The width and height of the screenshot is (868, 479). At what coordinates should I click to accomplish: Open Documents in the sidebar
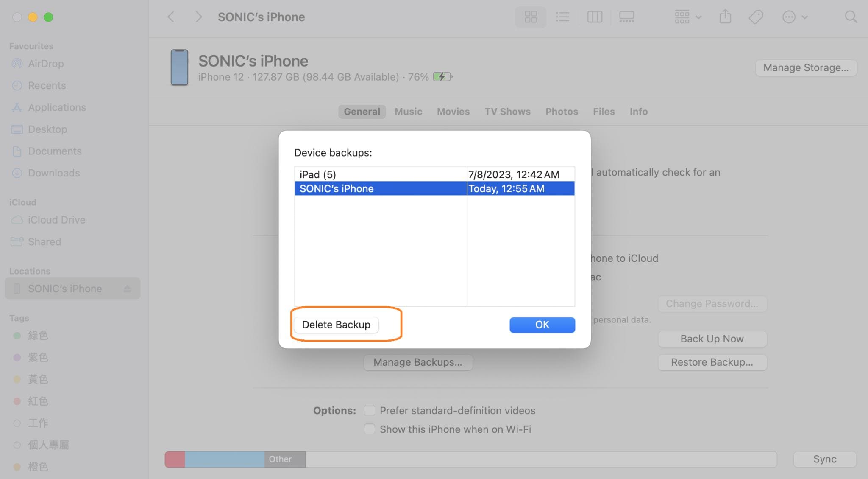click(55, 151)
